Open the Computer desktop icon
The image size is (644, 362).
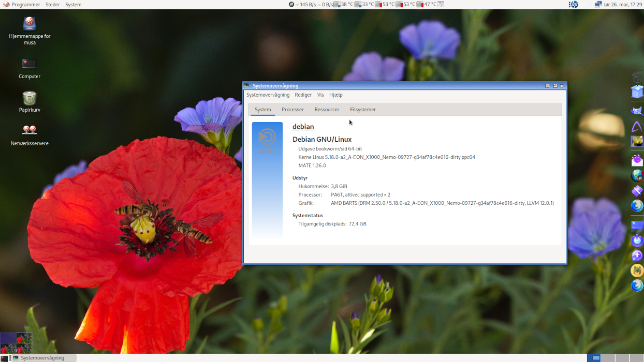tap(30, 65)
